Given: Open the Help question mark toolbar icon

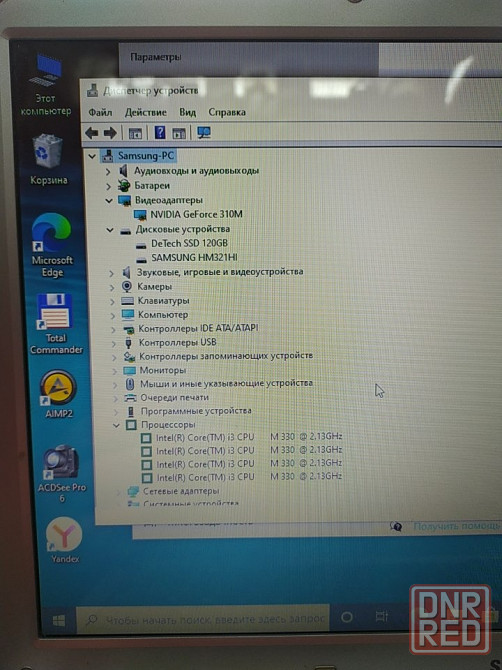Looking at the screenshot, I should [x=160, y=132].
